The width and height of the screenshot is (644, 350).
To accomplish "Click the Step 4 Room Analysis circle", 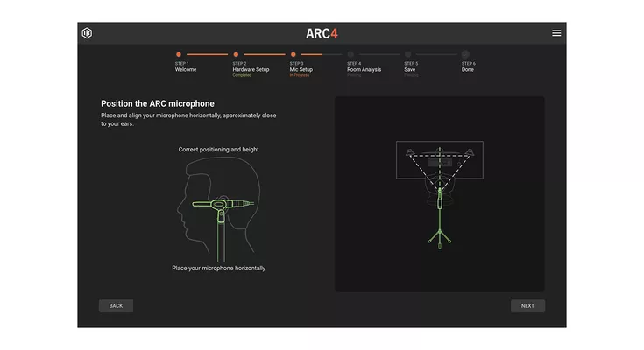I will (x=350, y=54).
